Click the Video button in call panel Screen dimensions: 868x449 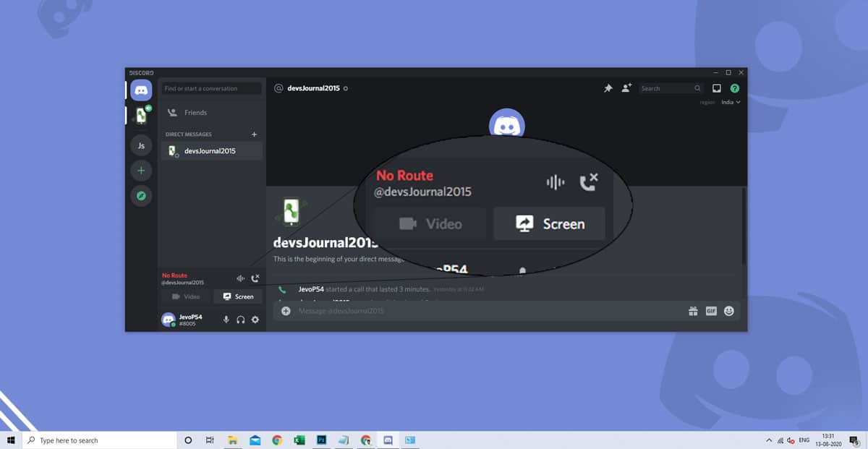point(186,296)
